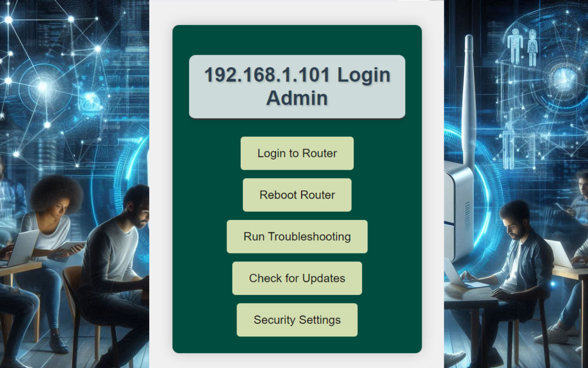The width and height of the screenshot is (588, 368).
Task: Access the firmware update option
Action: 297,278
